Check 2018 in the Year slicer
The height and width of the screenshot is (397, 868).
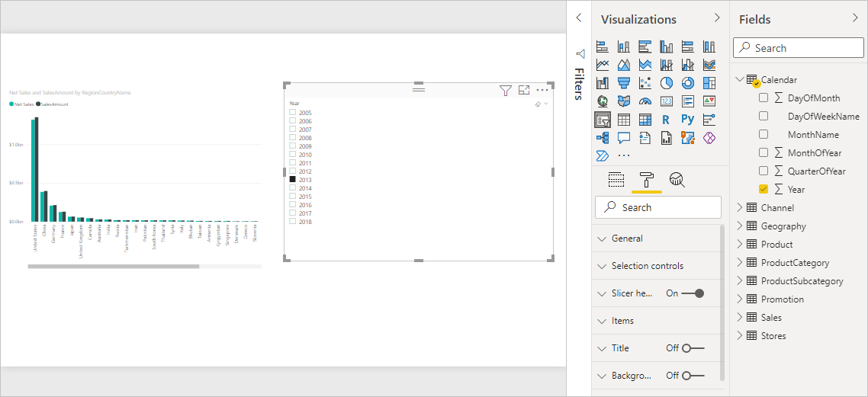(x=292, y=221)
